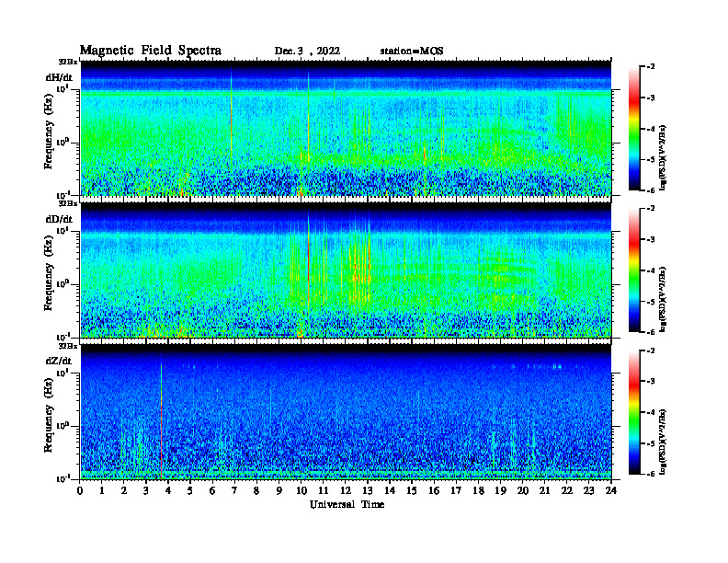Click hour 1 on the Universal Time axis
Image resolution: width=728 pixels, height=563 pixels.
coord(102,491)
